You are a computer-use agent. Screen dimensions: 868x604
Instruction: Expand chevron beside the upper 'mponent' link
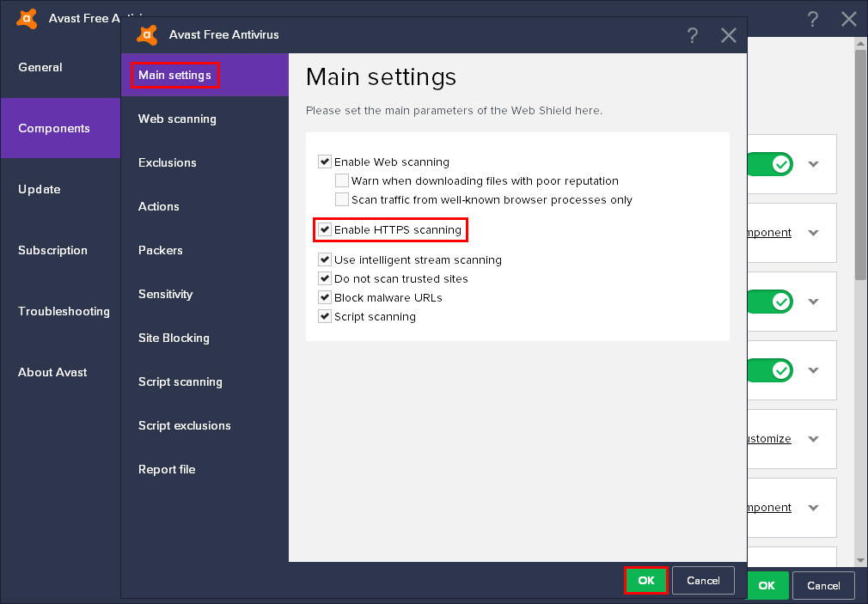coord(813,233)
